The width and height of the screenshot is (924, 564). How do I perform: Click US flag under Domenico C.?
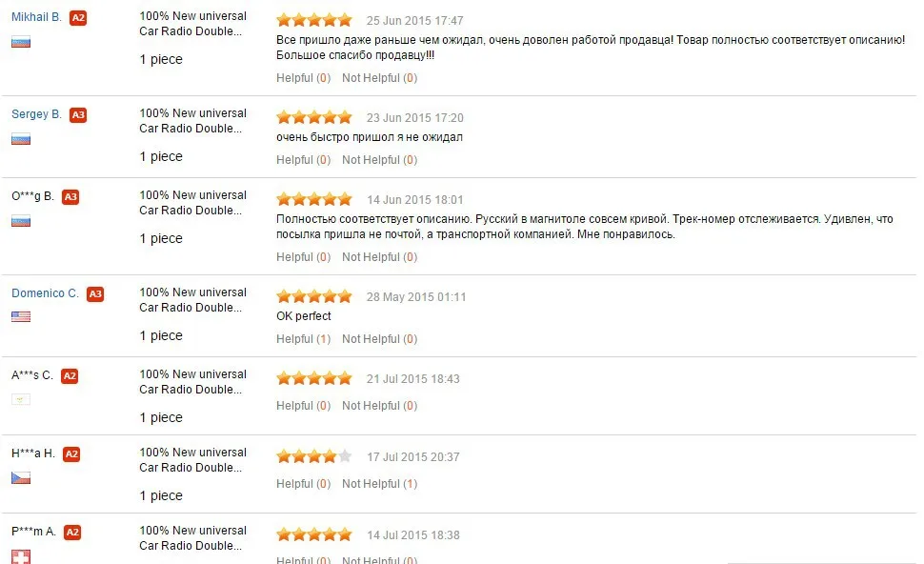(21, 316)
